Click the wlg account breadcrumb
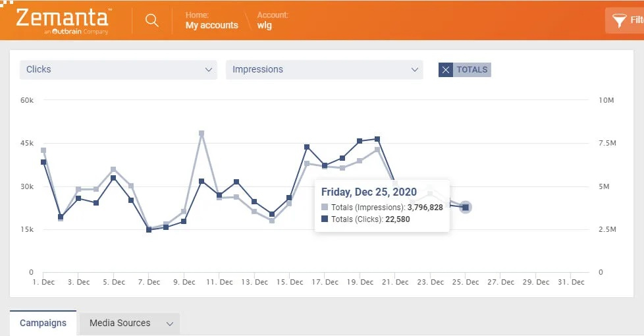Image resolution: width=644 pixels, height=336 pixels. (x=264, y=25)
